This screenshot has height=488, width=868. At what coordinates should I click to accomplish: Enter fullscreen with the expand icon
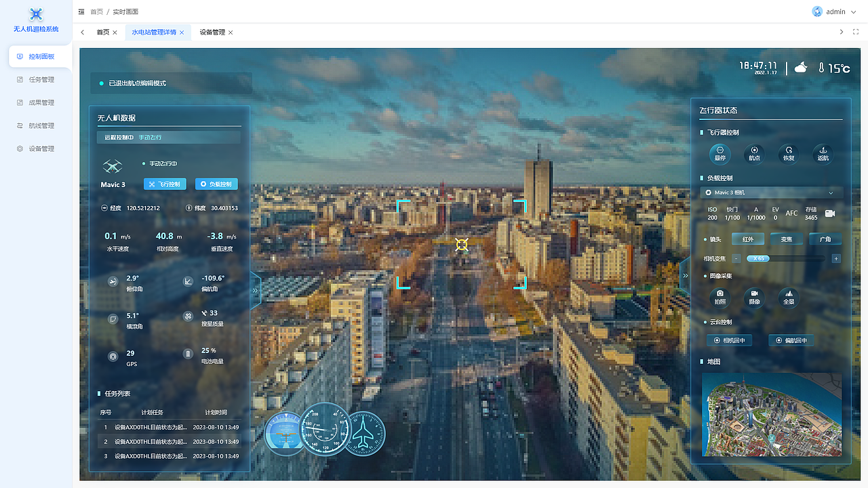coord(856,33)
